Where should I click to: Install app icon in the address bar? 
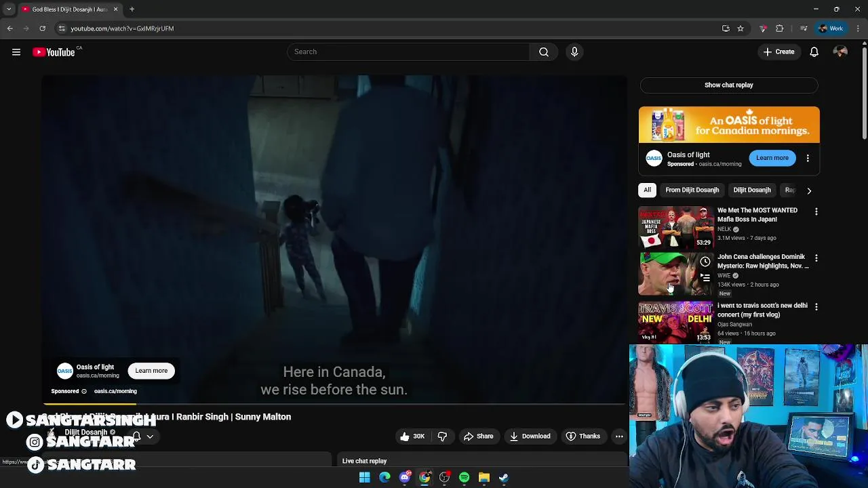726,28
